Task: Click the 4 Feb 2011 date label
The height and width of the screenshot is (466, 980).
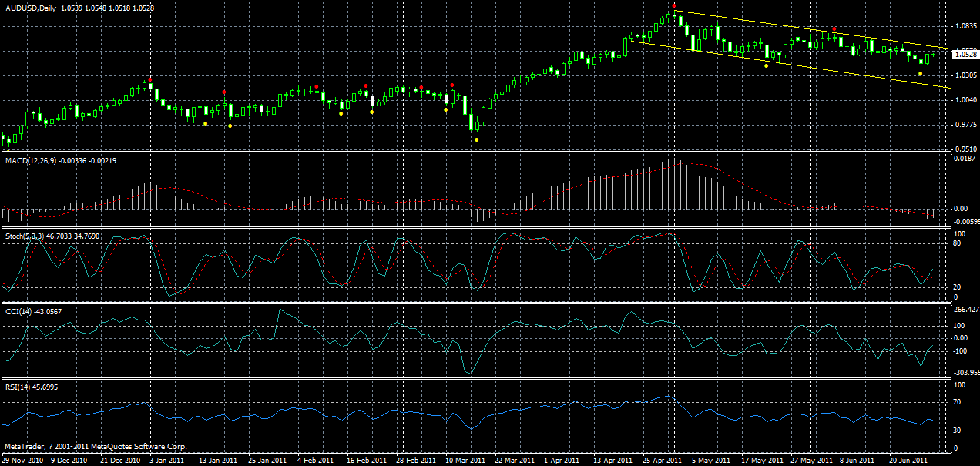Action: click(315, 460)
